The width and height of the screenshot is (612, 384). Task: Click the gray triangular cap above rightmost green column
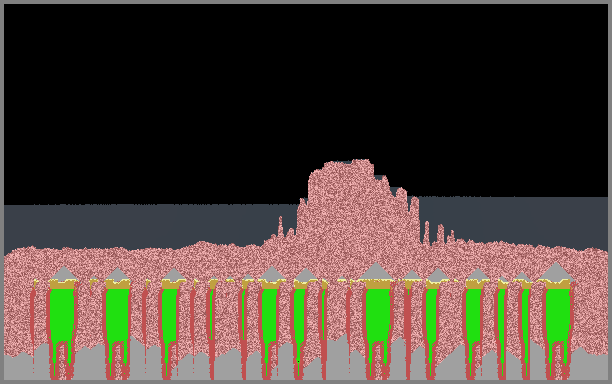pos(556,272)
